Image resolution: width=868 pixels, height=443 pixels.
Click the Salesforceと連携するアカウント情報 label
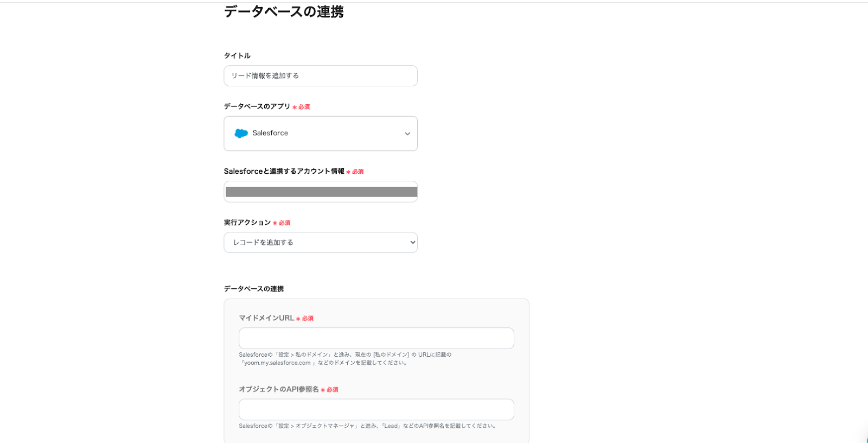[284, 172]
